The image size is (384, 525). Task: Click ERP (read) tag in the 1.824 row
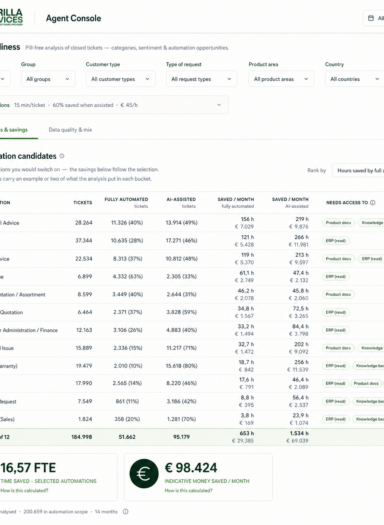tap(336, 419)
